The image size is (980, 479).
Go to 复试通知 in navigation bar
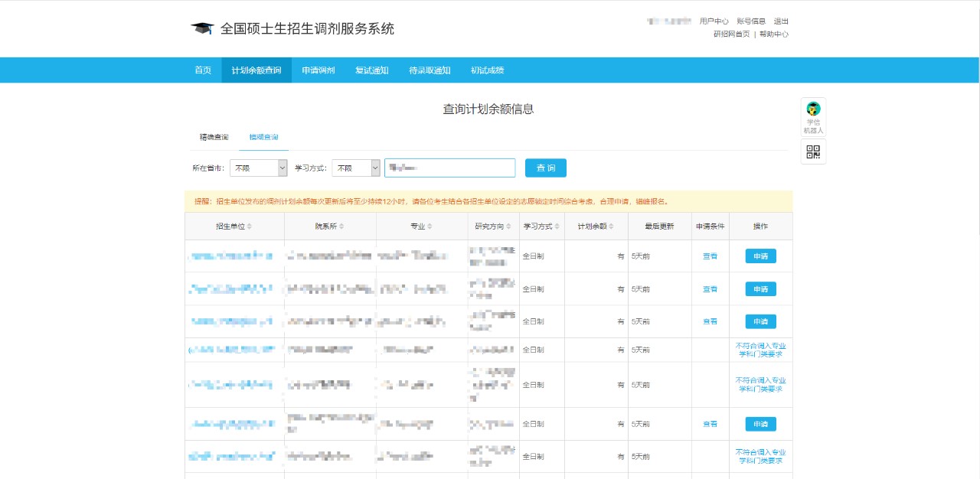(371, 70)
